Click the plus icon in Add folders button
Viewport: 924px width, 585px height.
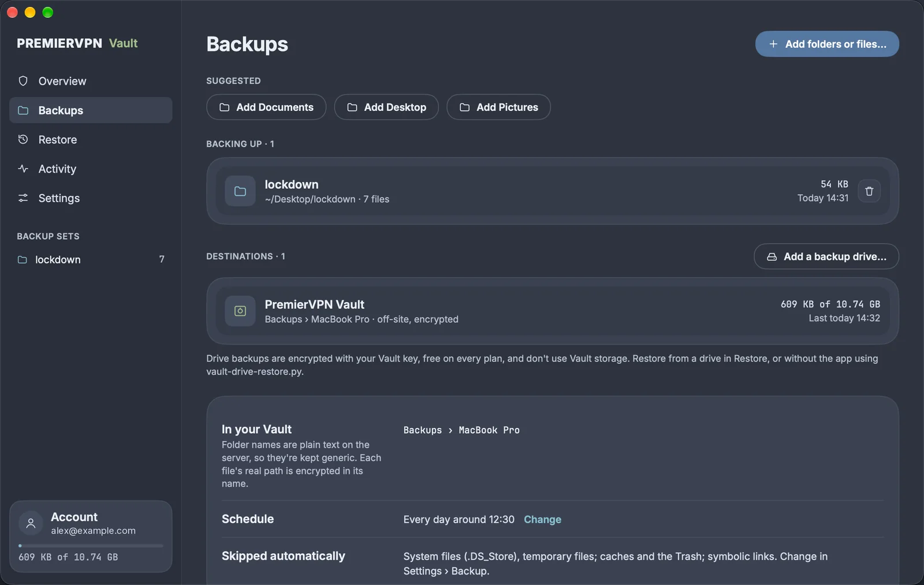point(773,44)
